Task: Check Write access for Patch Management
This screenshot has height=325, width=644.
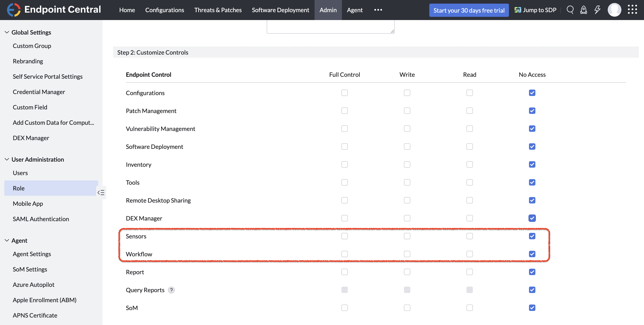Action: pyautogui.click(x=407, y=111)
